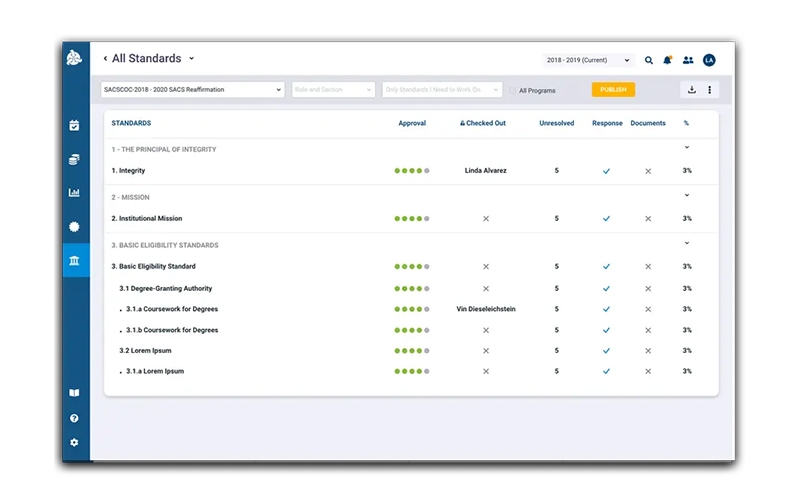Image resolution: width=800 pixels, height=500 pixels.
Task: Enable the All Programs checkbox
Action: [x=513, y=90]
